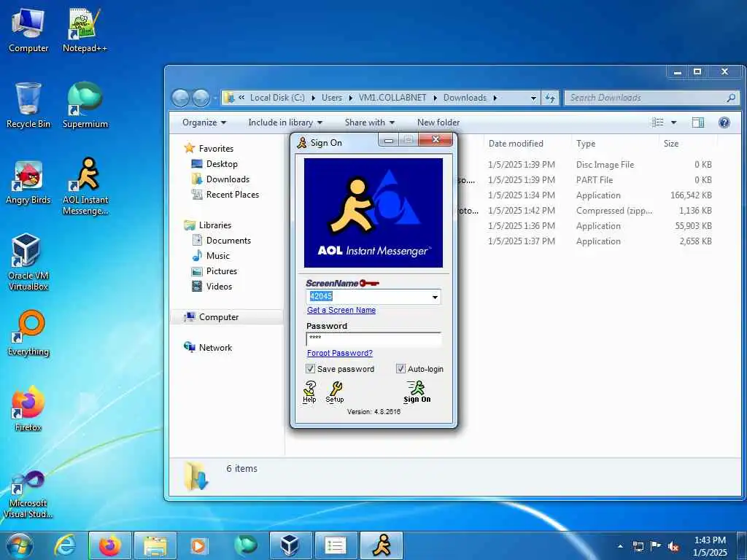The image size is (747, 560).
Task: Click the Help icon in AIM Sign On
Action: coord(309,392)
